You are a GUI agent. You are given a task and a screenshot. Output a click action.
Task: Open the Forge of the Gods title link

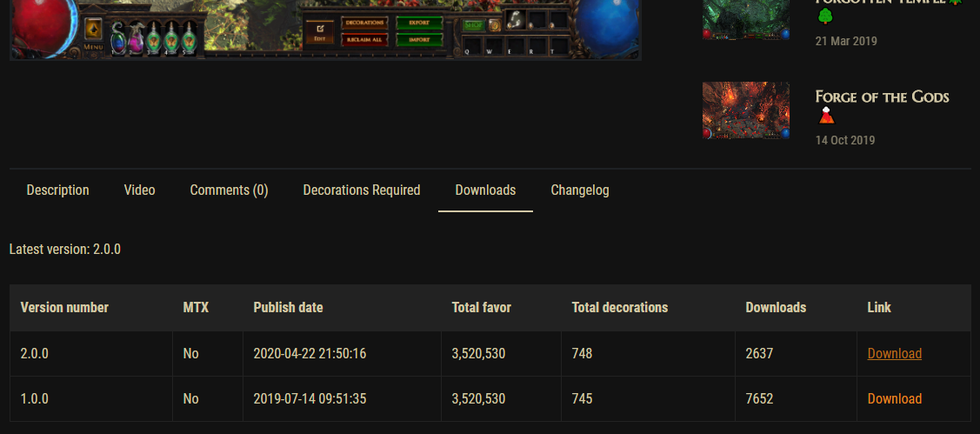pyautogui.click(x=882, y=97)
